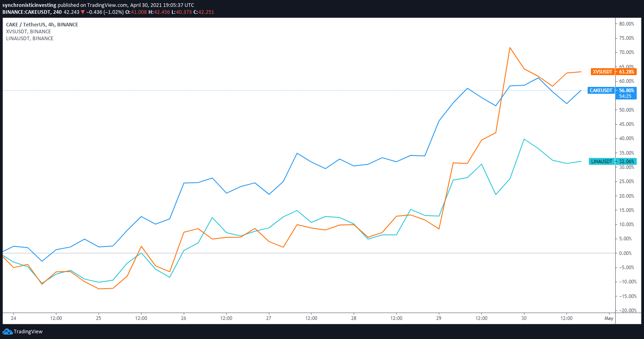Click the red down-arrow price change indicator
Viewport: 644px width, 339px height.
click(83, 12)
